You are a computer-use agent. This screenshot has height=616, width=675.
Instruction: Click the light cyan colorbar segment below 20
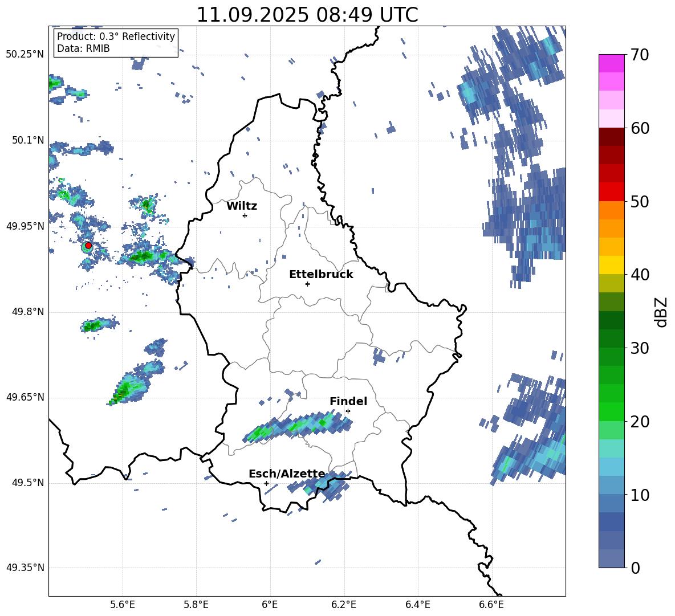tap(612, 448)
